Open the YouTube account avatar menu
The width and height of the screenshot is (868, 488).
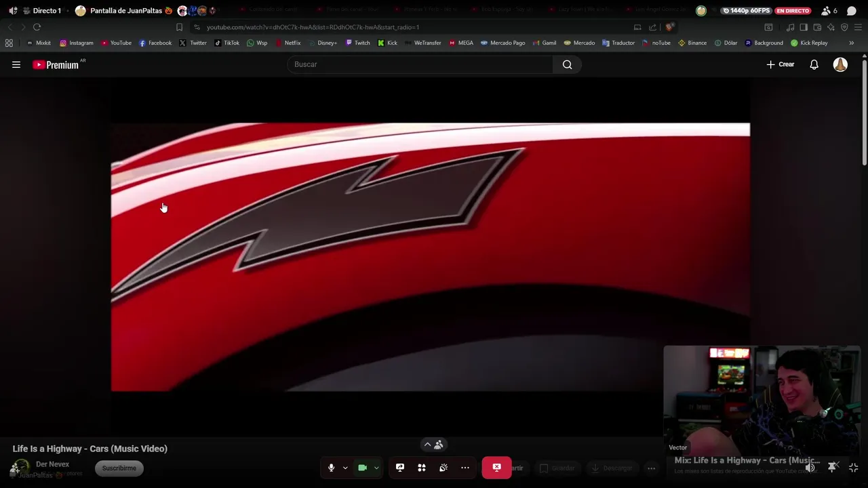coord(840,64)
